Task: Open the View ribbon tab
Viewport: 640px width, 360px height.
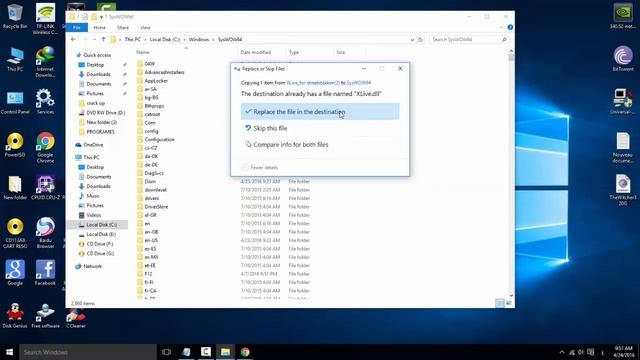Action: pyautogui.click(x=145, y=27)
